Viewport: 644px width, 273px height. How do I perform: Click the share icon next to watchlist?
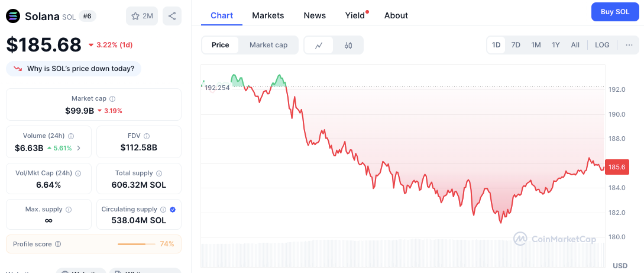point(172,16)
